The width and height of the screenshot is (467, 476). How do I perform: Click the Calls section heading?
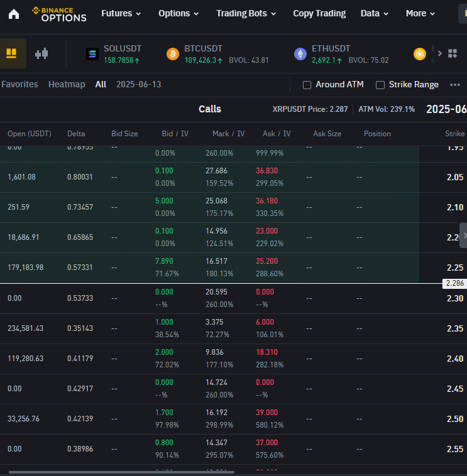pyautogui.click(x=210, y=109)
